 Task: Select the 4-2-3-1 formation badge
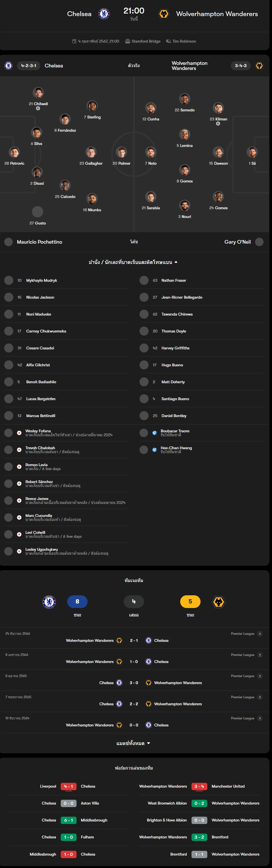click(29, 65)
